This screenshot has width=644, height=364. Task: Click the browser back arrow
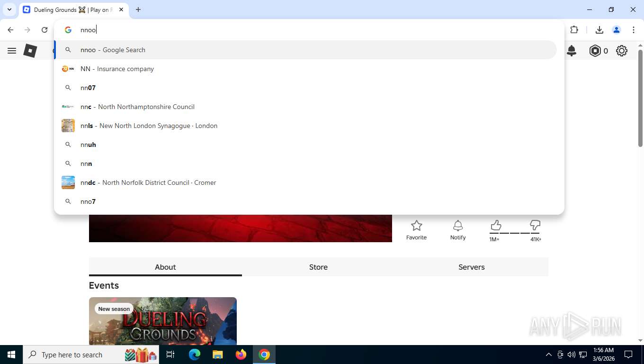coord(10,30)
